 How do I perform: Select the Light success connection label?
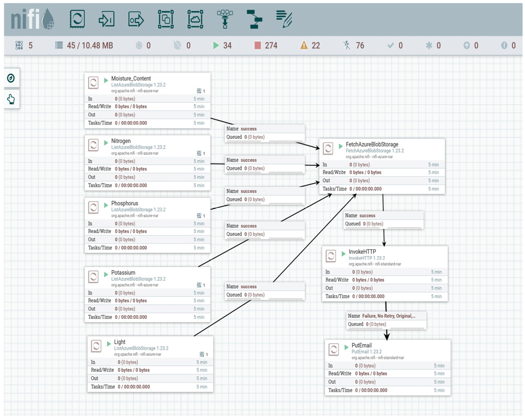[x=265, y=291]
